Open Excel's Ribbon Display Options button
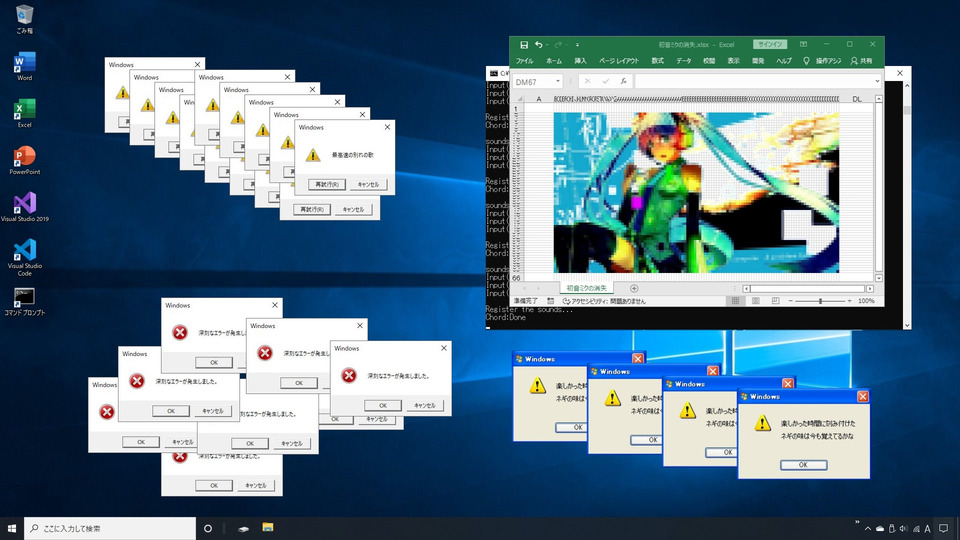The image size is (960, 540). (x=803, y=44)
